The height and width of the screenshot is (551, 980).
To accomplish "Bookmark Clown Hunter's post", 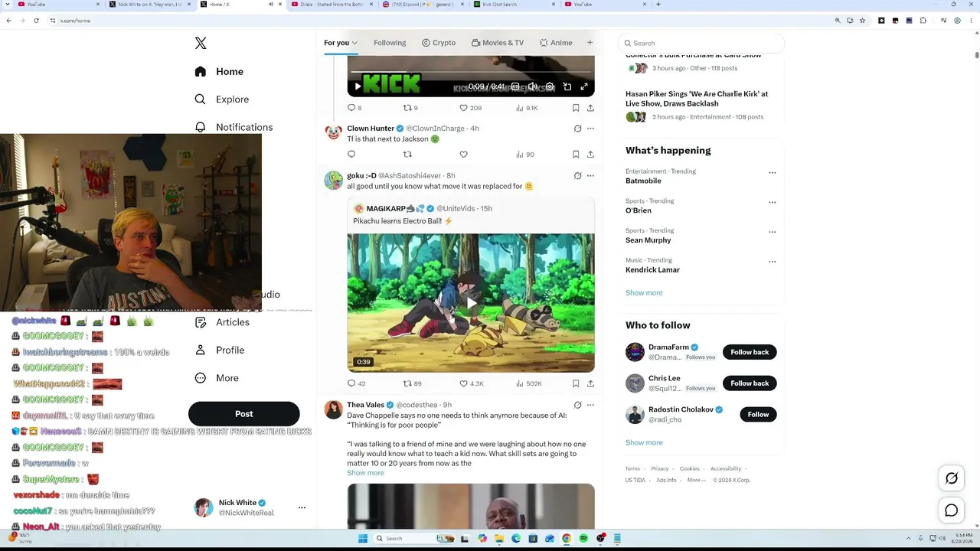I will [576, 155].
